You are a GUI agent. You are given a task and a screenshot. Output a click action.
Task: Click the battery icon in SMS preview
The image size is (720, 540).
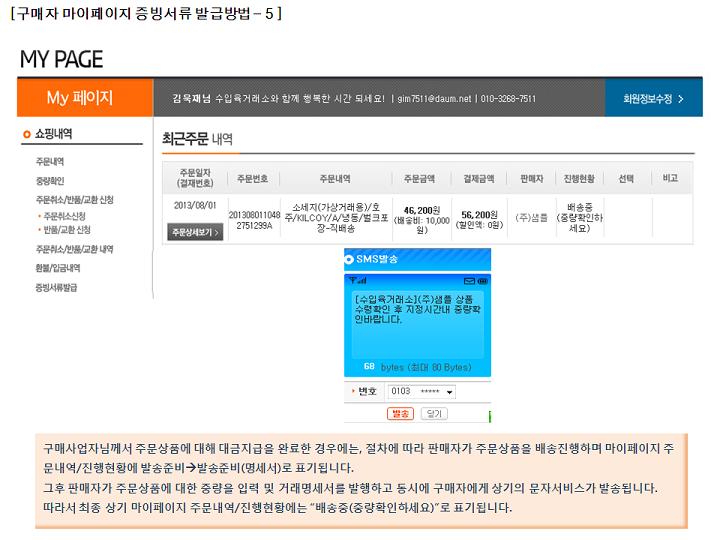481,281
